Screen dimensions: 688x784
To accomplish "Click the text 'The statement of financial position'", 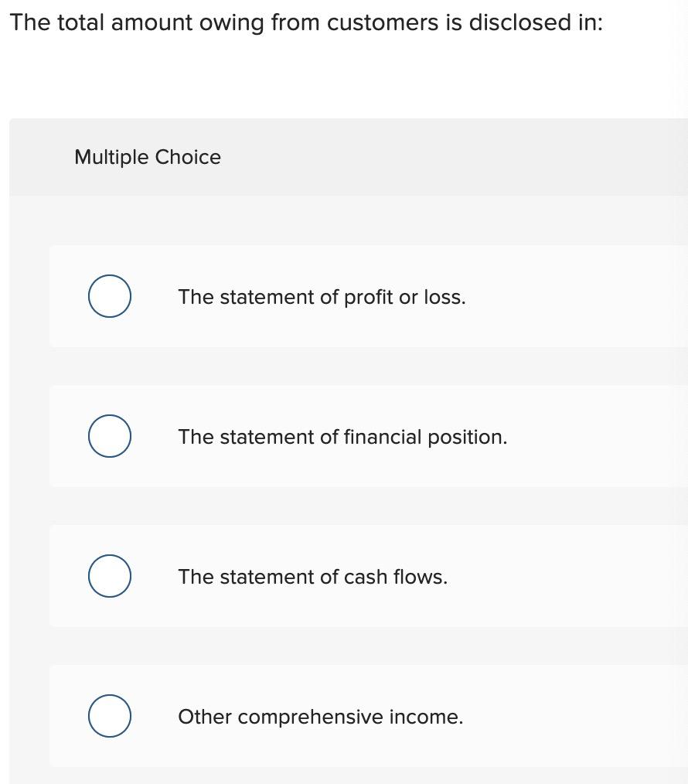I will click(x=342, y=436).
